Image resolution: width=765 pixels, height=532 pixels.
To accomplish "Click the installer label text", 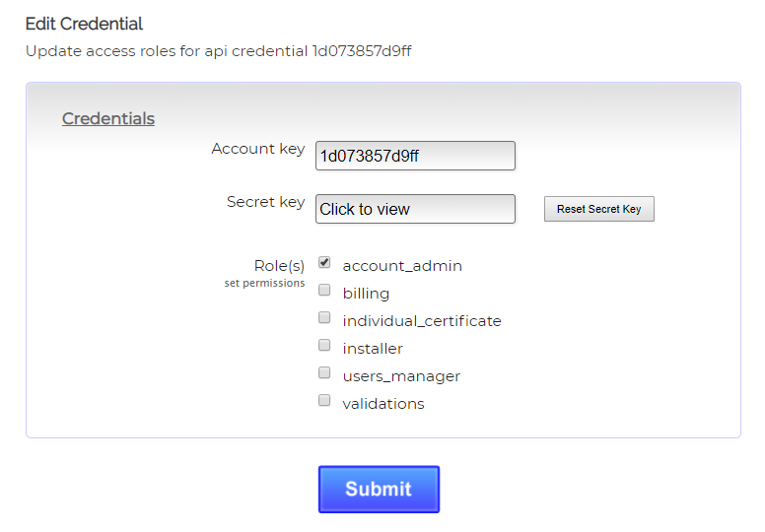I will pos(373,349).
